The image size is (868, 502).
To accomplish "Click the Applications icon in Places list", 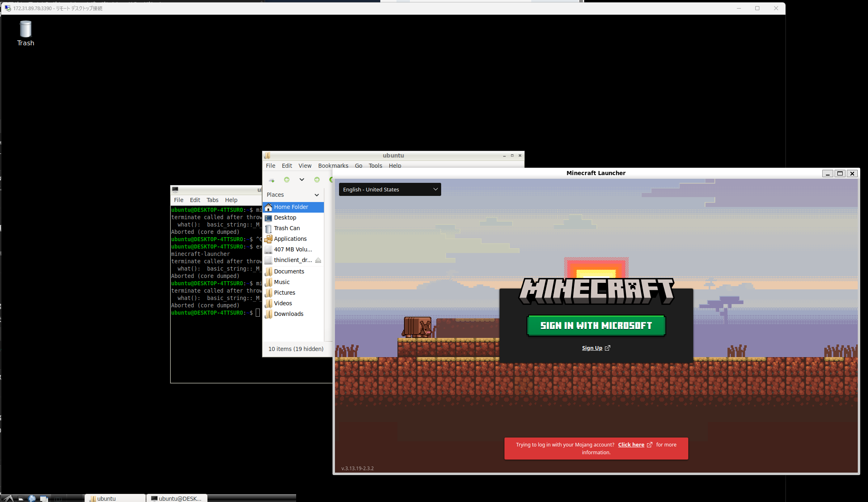I will 268,239.
